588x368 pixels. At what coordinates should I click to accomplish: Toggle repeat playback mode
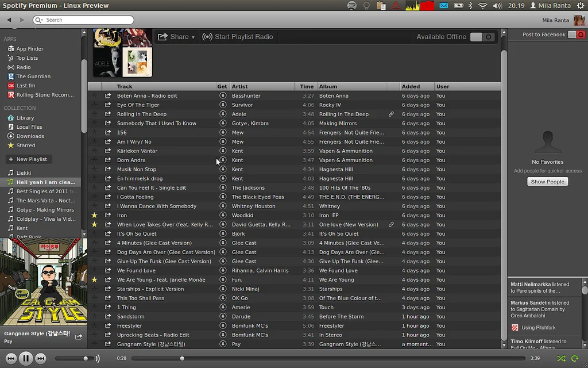(x=574, y=359)
